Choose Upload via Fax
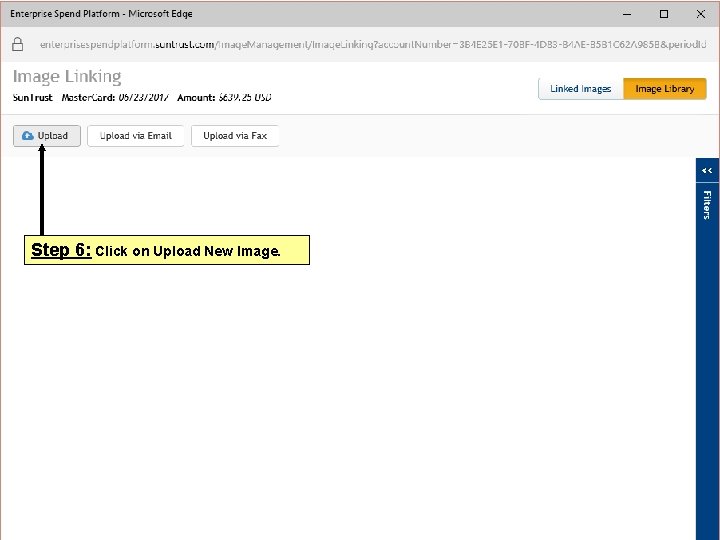Screen dimensions: 720x540 [235, 136]
